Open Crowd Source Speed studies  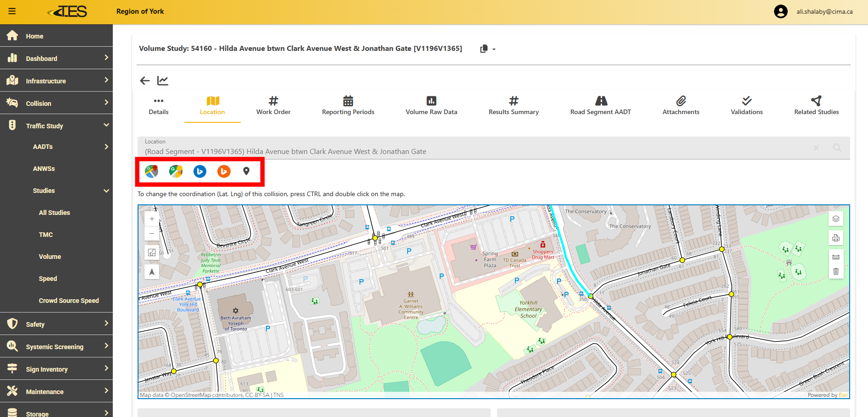(x=69, y=301)
